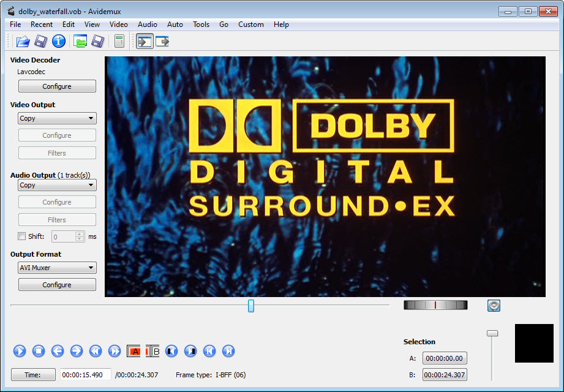Click the black audio meter thumbnail
This screenshot has width=564, height=392.
[x=534, y=343]
